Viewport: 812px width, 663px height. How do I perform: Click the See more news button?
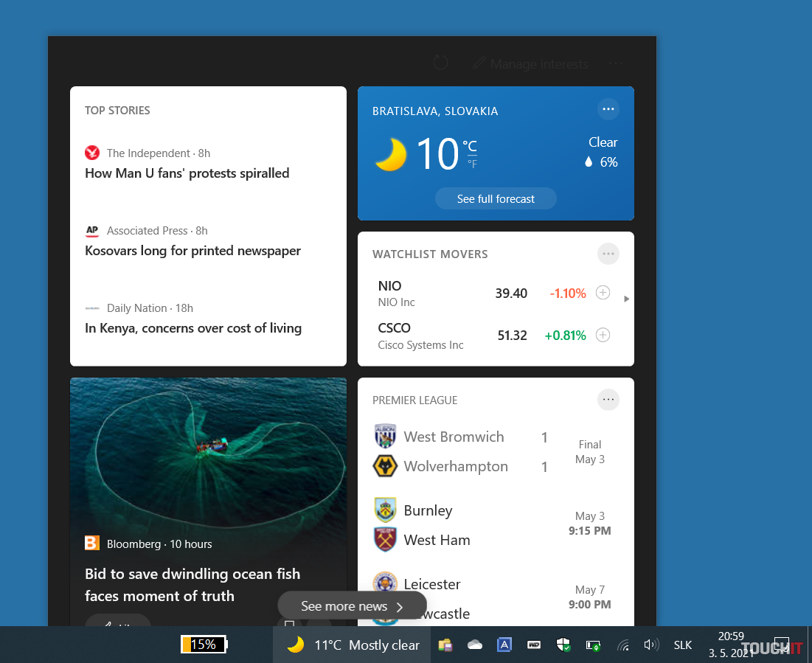point(352,606)
